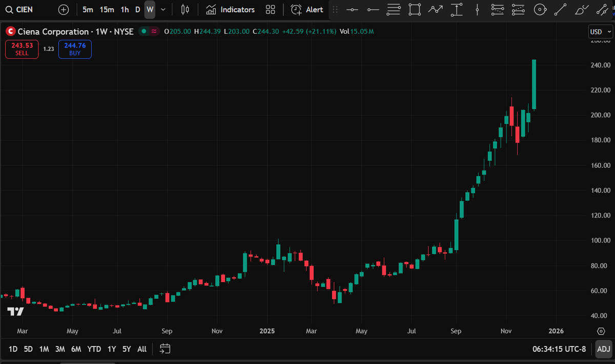The height and width of the screenshot is (364, 615).
Task: Click the pink approximate data icon
Action: coord(154,31)
